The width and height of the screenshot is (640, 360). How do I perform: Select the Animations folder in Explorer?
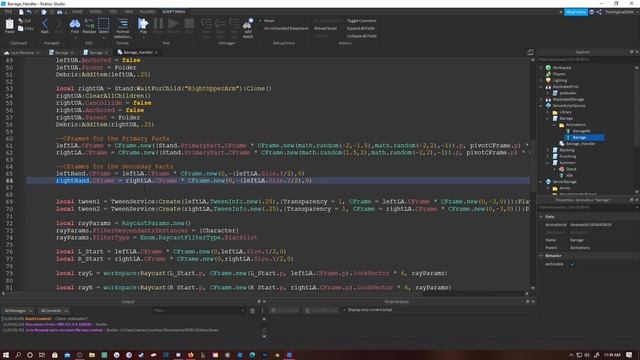coord(572,124)
